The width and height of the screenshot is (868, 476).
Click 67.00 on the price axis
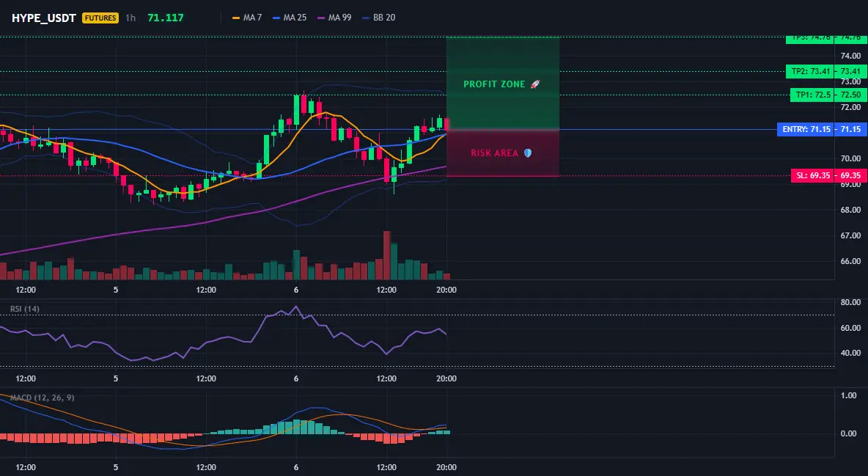point(851,235)
